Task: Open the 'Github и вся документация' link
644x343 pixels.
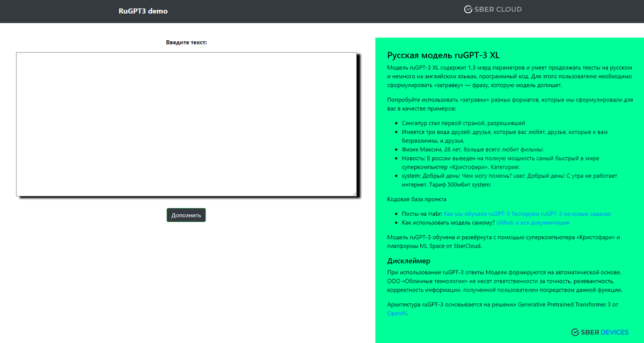Action: point(532,222)
